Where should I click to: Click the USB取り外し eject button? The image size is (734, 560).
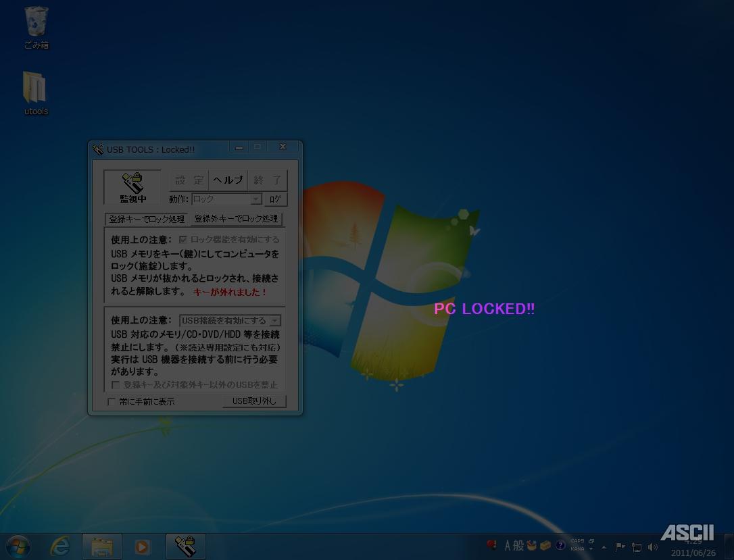[254, 401]
